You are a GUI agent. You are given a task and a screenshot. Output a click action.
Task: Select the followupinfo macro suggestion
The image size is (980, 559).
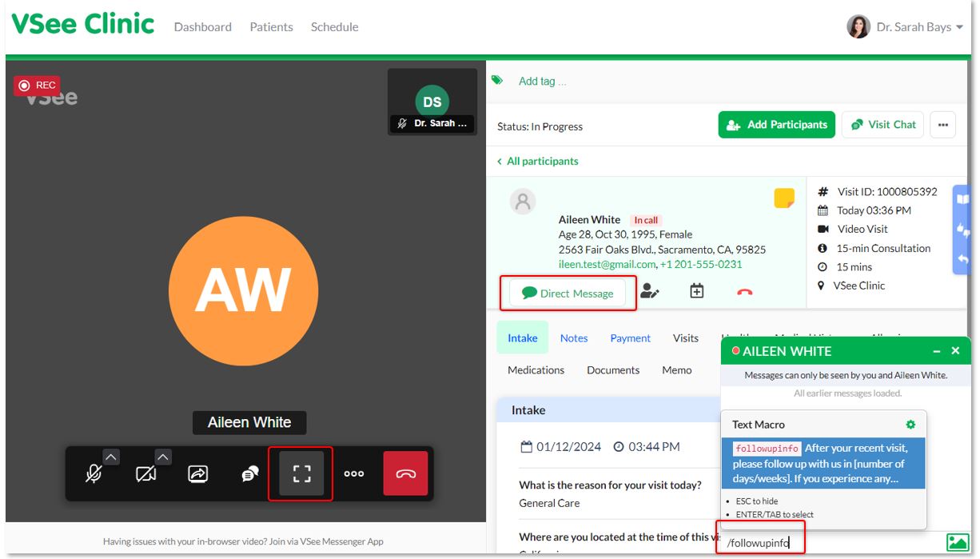(x=823, y=463)
